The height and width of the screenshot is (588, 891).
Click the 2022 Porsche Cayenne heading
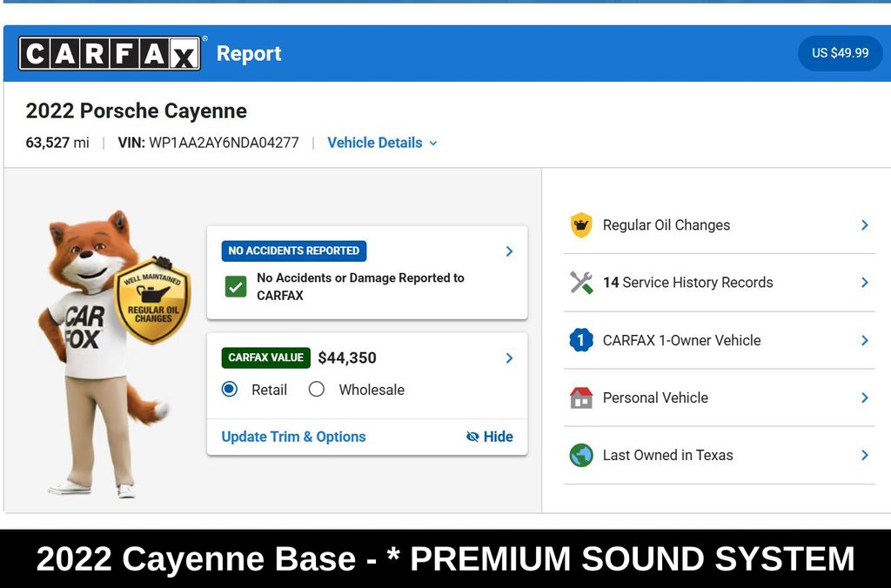coord(137,110)
